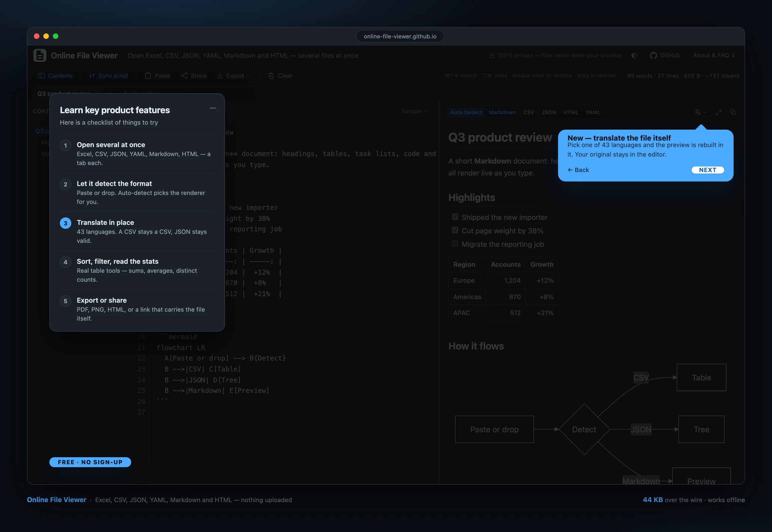772x532 pixels.
Task: Switch to the Markdown format tab
Action: click(502, 112)
